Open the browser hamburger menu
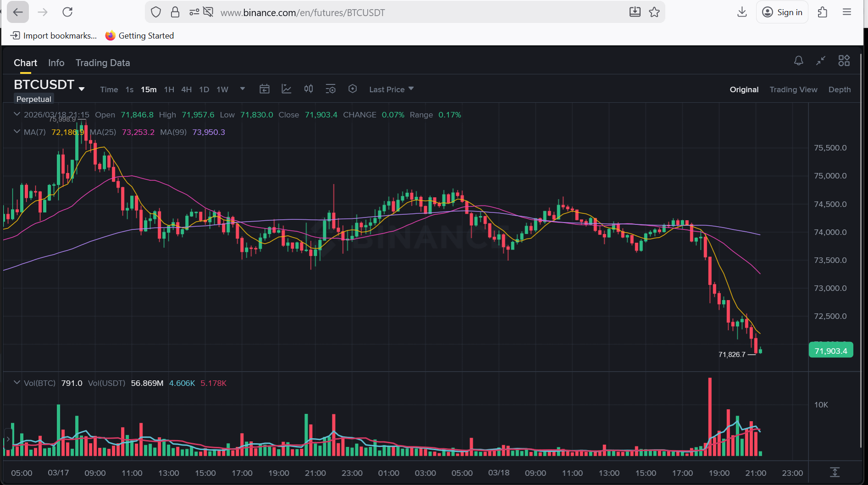 pyautogui.click(x=847, y=12)
